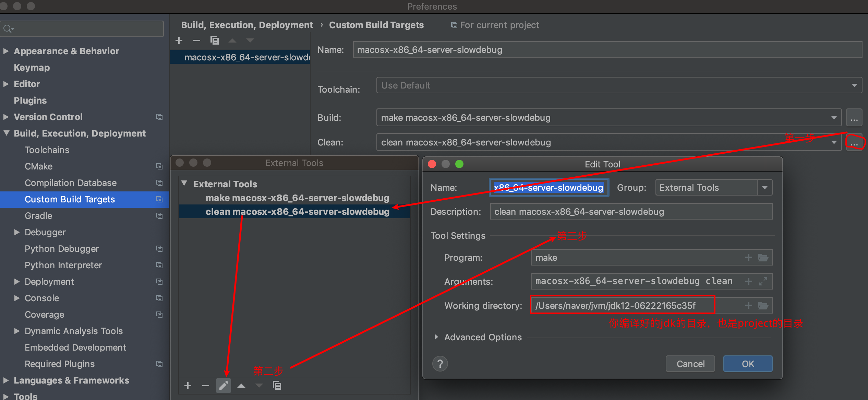The width and height of the screenshot is (868, 400).
Task: Click the OK button
Action: [x=748, y=364]
